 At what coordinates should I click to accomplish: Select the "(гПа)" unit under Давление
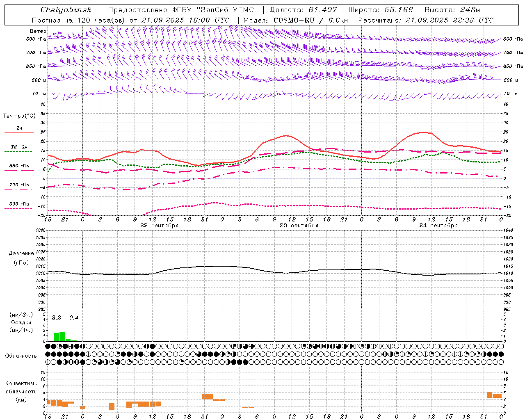click(21, 263)
